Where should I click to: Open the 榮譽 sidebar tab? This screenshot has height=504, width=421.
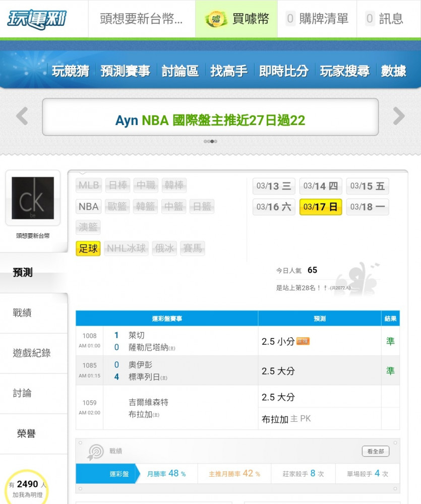33,434
